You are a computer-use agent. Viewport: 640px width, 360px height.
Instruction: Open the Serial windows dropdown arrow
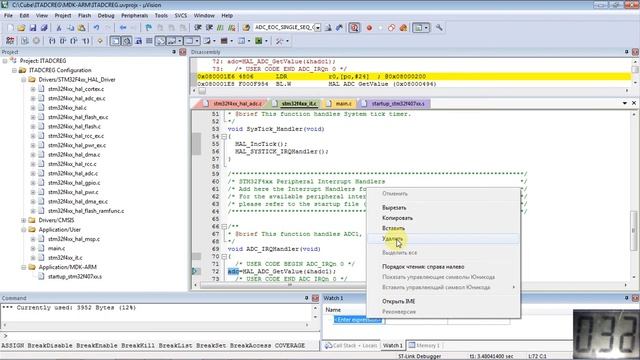[214, 41]
